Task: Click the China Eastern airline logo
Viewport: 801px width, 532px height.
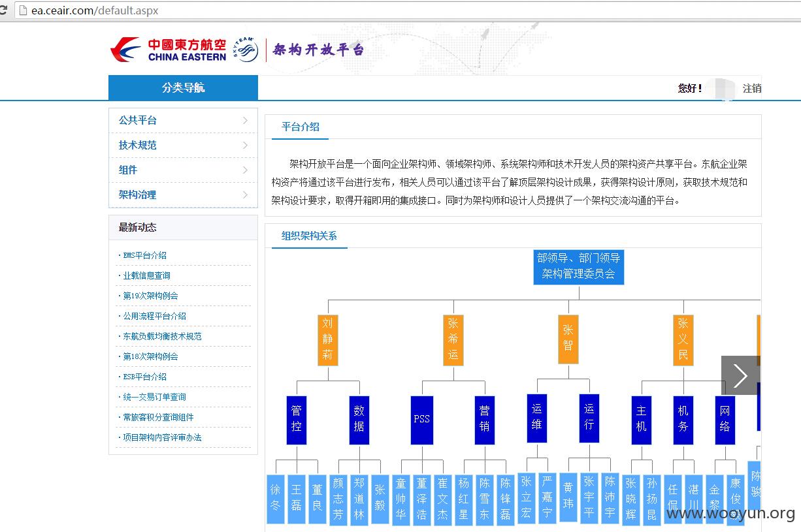Action: pyautogui.click(x=169, y=50)
